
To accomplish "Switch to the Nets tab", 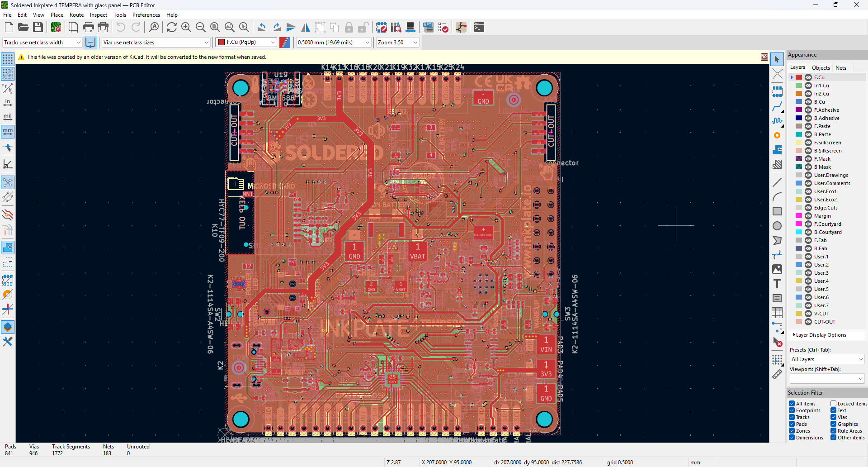I will pyautogui.click(x=840, y=68).
